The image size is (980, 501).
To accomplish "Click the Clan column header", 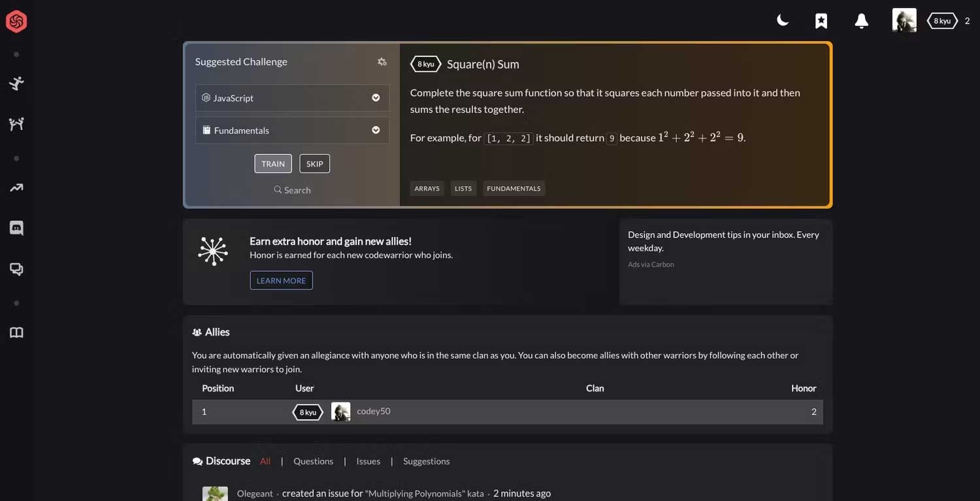I will (x=595, y=388).
